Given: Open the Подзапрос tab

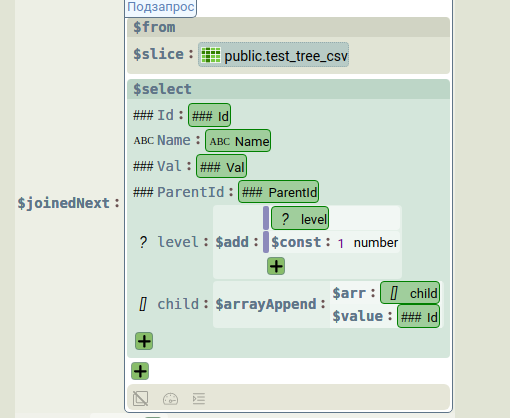Looking at the screenshot, I should (x=161, y=7).
